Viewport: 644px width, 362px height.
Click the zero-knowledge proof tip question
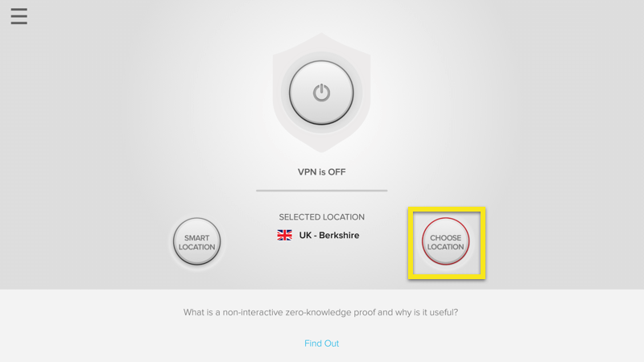[320, 312]
